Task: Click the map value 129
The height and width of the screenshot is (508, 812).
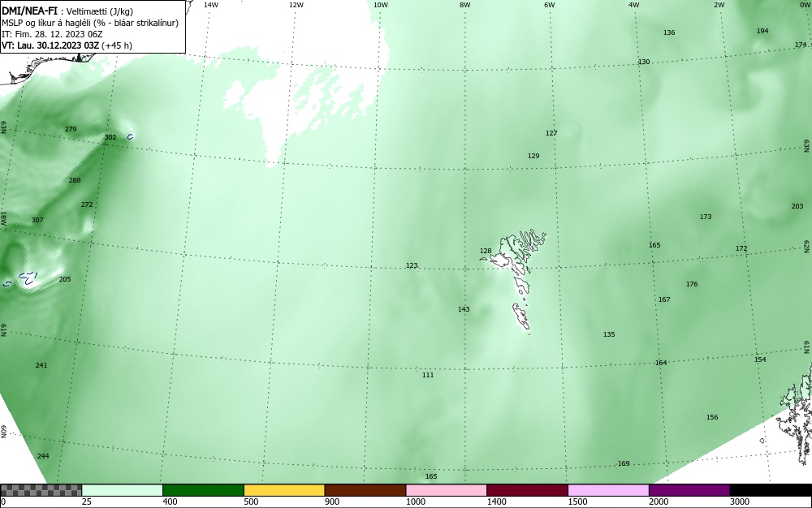Action: click(533, 156)
